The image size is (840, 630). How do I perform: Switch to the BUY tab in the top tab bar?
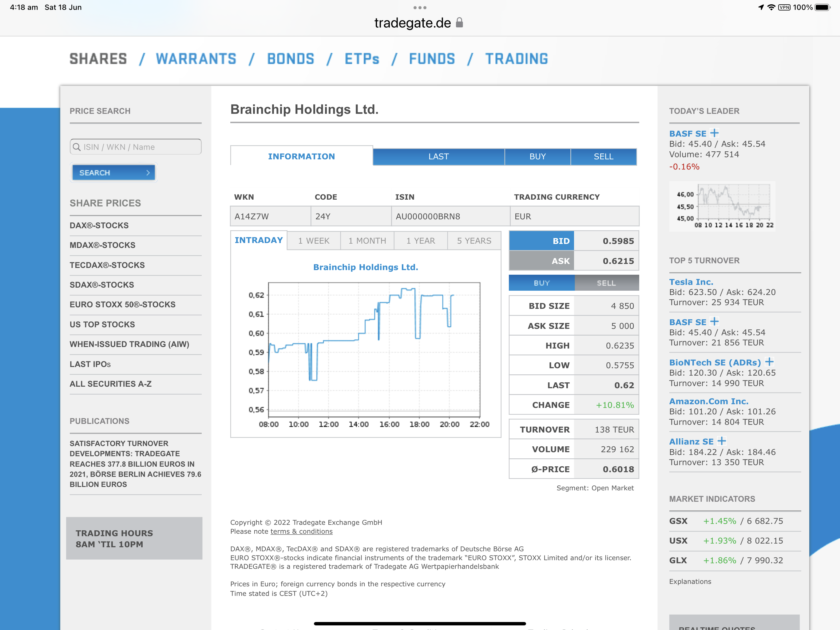[538, 157]
